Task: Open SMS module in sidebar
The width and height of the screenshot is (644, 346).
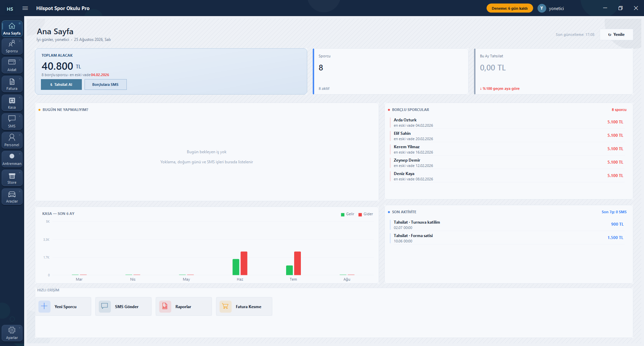Action: 12,122
